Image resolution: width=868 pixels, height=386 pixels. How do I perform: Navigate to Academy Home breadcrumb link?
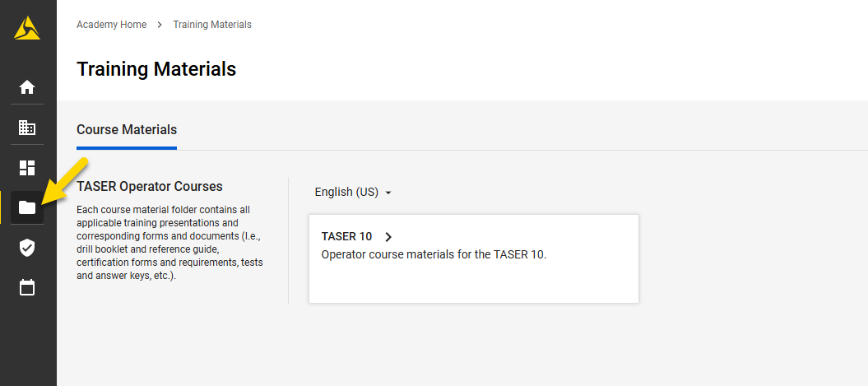(111, 25)
